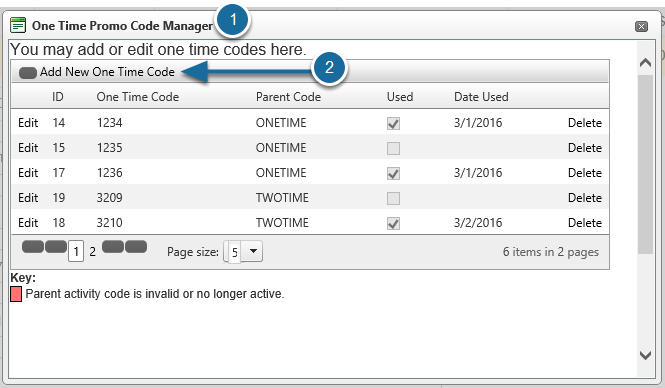
Task: Sort by the ID column header
Action: click(58, 97)
